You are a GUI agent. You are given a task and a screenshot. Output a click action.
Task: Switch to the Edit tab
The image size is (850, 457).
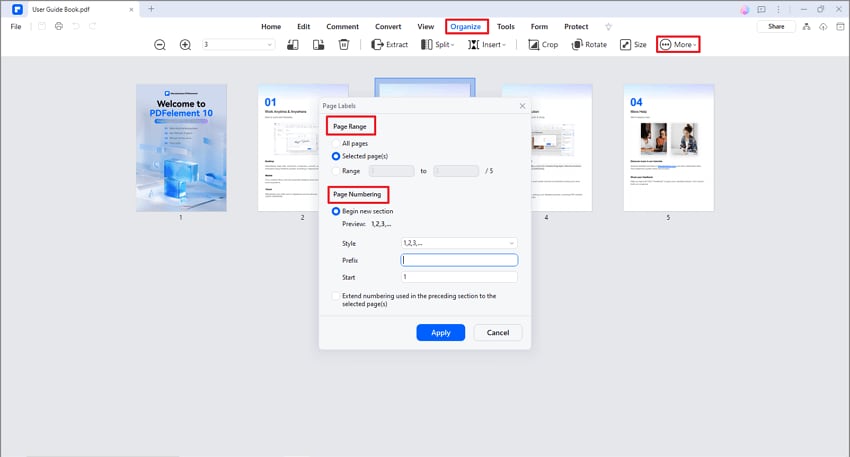[304, 27]
